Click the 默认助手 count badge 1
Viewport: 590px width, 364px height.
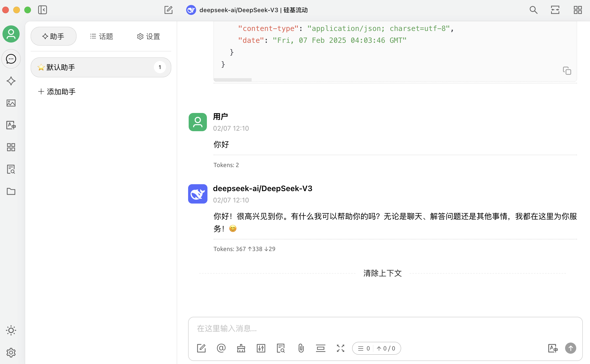point(160,67)
